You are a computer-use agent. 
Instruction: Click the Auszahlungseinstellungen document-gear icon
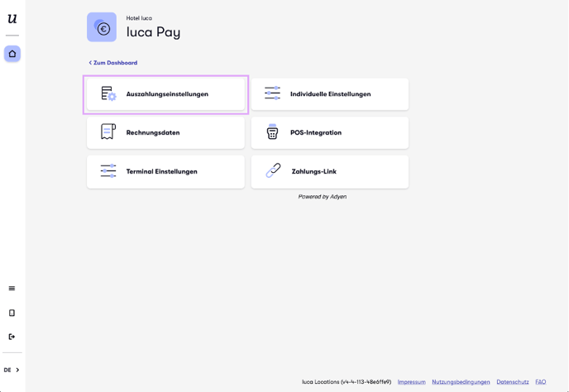point(108,93)
